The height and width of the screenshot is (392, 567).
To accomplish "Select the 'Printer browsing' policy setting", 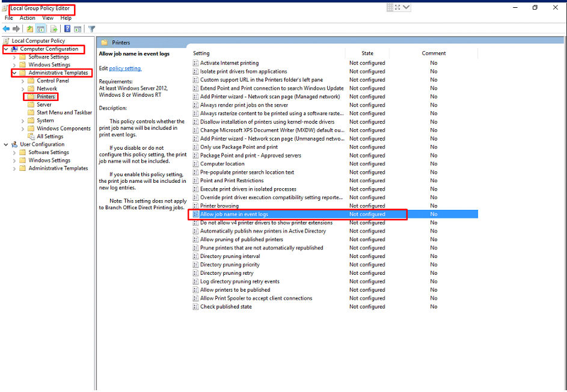I will click(219, 206).
